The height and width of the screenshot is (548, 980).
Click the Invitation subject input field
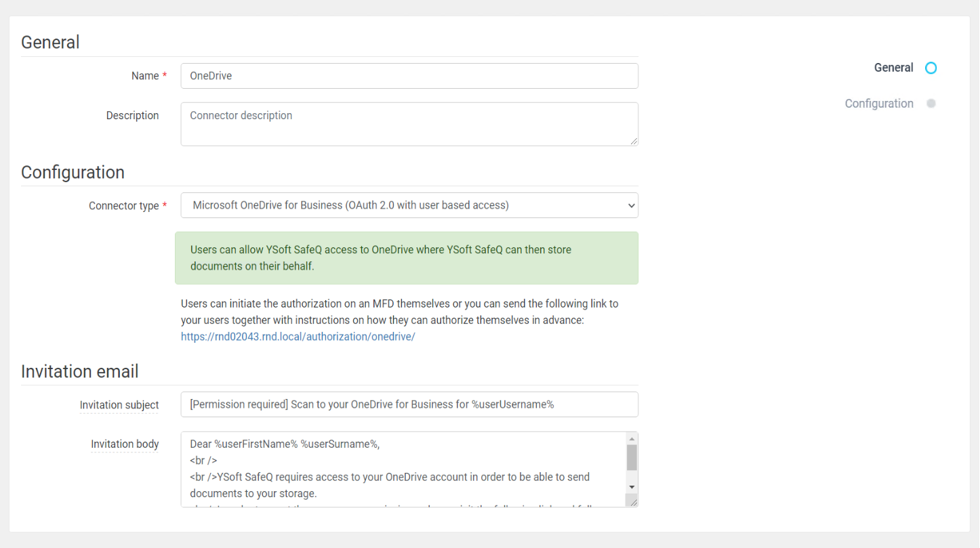tap(409, 404)
